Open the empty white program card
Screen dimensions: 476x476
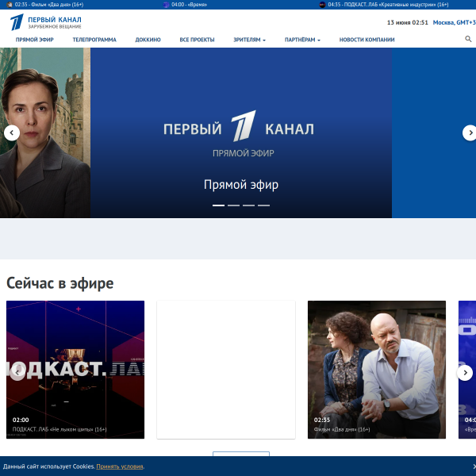[226, 370]
